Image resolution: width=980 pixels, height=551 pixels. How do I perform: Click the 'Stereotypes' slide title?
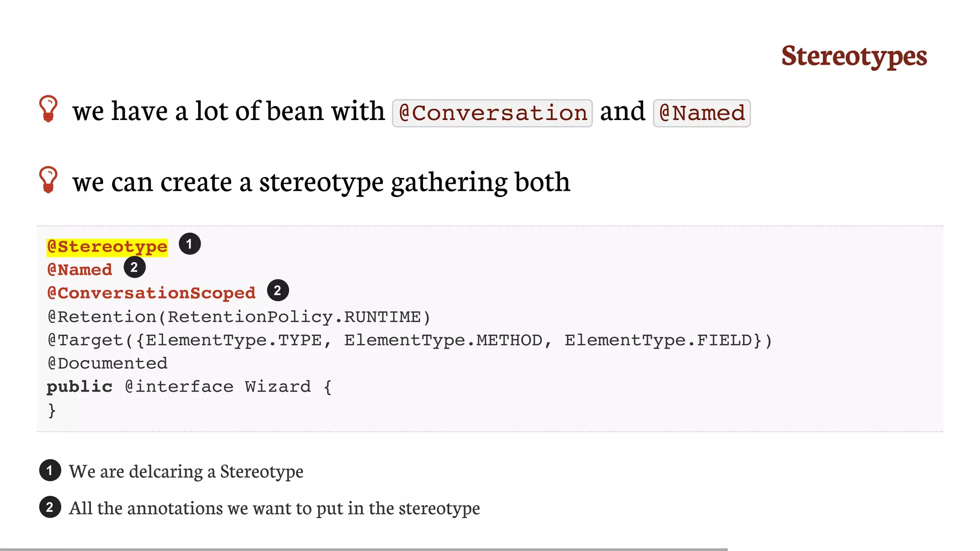pos(854,56)
